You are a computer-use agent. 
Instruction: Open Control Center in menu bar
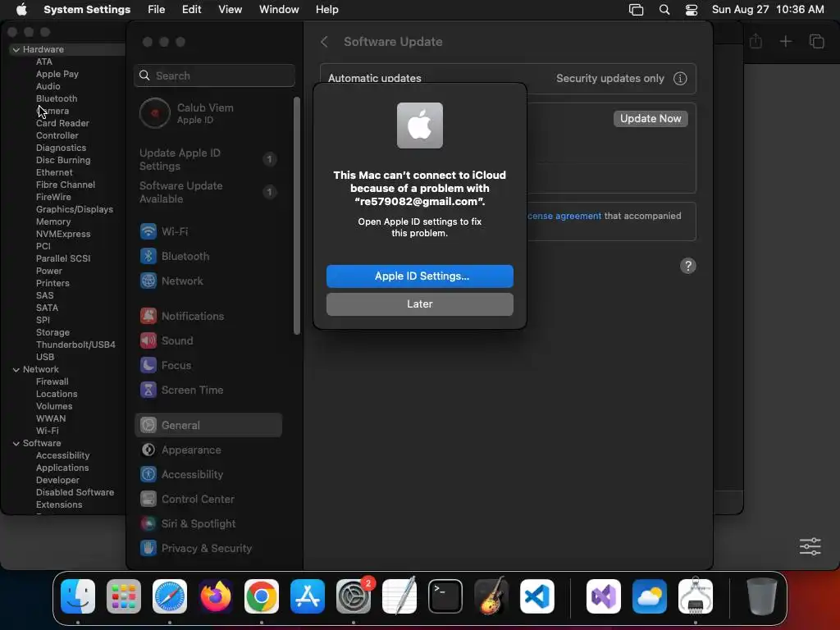tap(692, 10)
